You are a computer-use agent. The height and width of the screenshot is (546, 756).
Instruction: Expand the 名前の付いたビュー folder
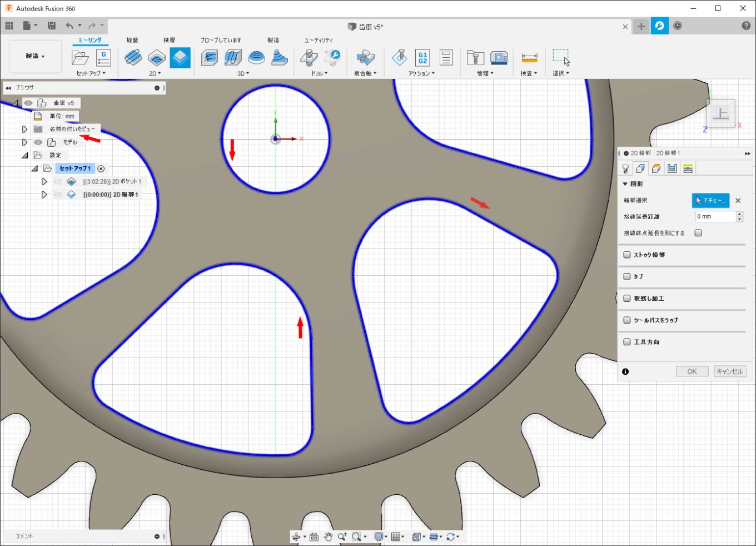(24, 129)
